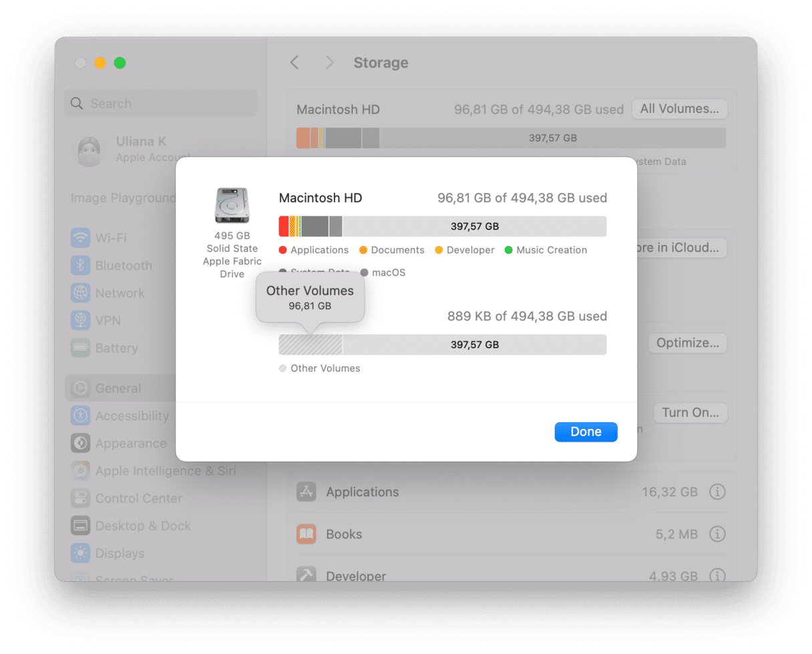Show info for Applications 16,32 GB
This screenshot has height=654, width=812.
click(x=717, y=492)
